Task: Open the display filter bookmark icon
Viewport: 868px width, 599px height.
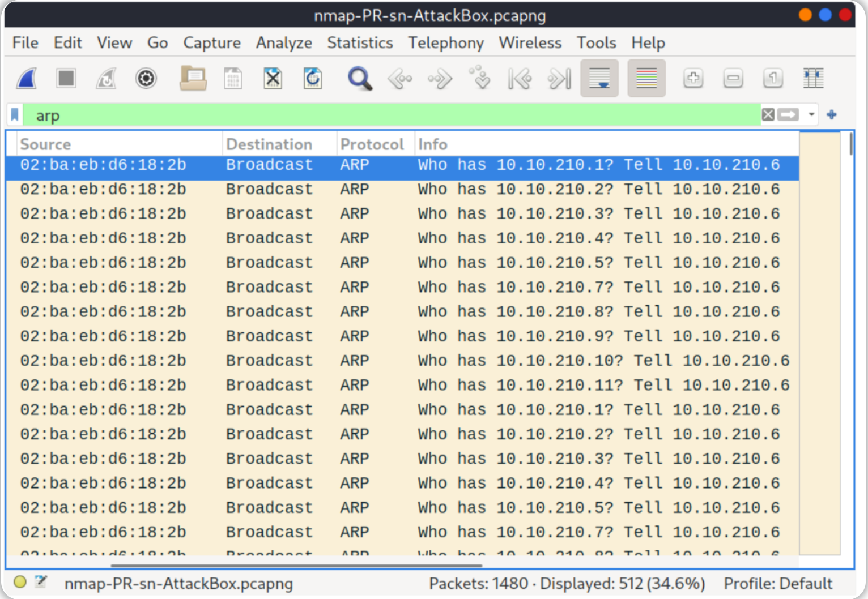Action: click(15, 115)
